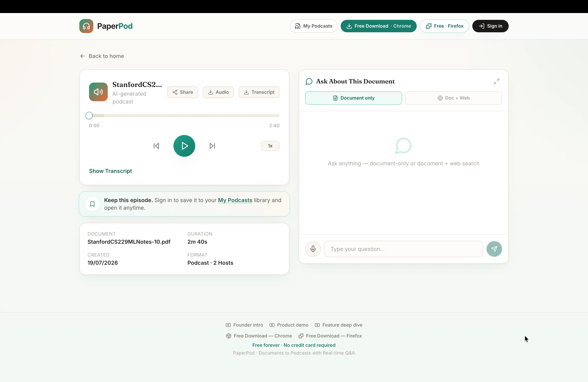Click the podcast speaker artwork icon
This screenshot has height=382, width=588.
[98, 92]
